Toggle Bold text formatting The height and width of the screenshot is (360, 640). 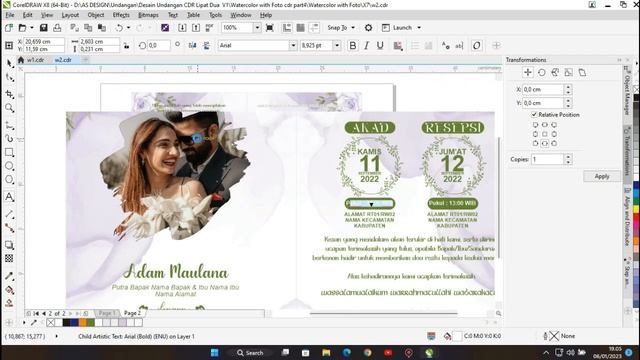[353, 46]
